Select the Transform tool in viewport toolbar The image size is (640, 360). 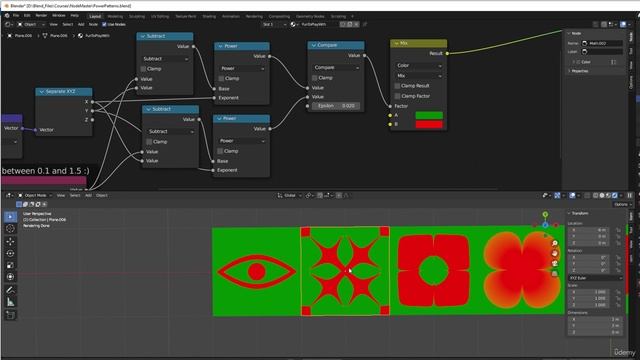[10, 277]
